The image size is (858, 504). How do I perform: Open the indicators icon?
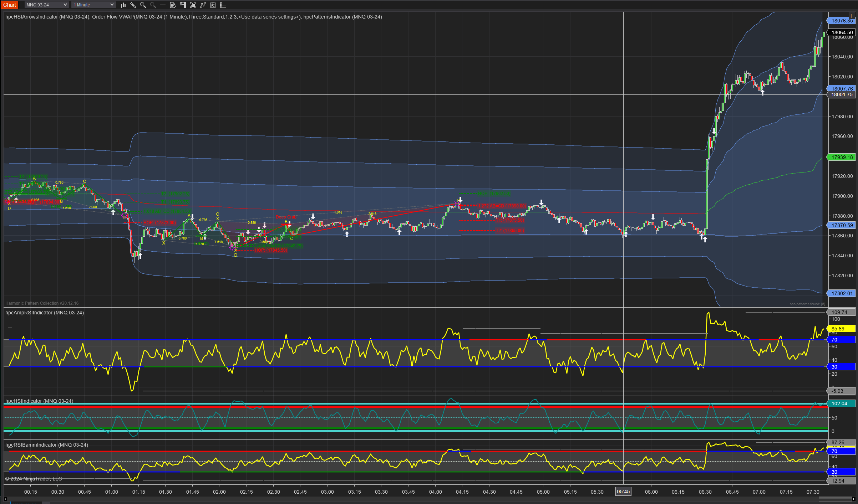point(203,5)
